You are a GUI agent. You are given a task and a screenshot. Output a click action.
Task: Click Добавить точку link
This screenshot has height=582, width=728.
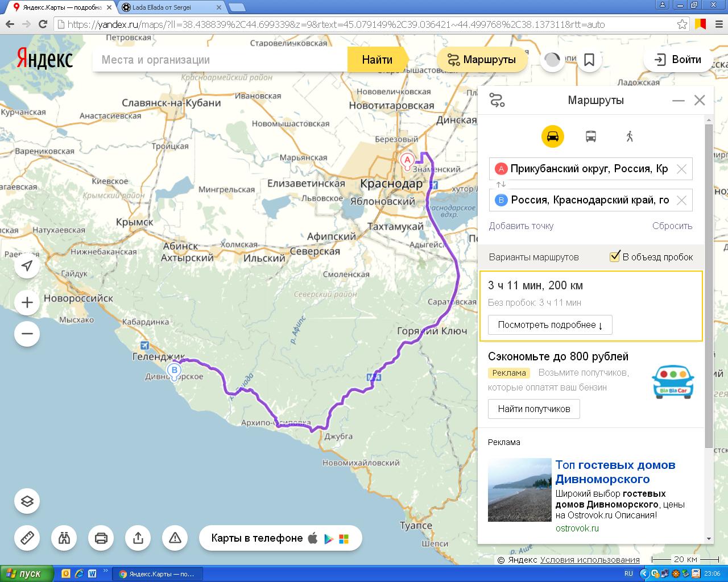pyautogui.click(x=521, y=226)
